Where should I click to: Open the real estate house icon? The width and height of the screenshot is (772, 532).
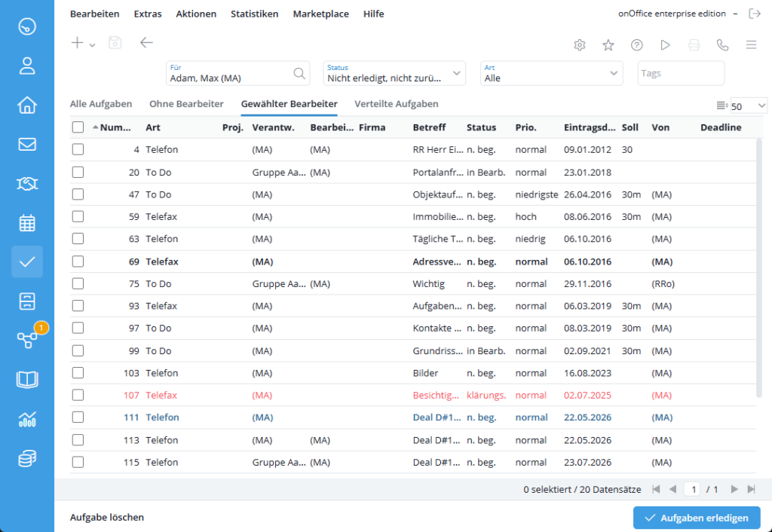pos(27,105)
